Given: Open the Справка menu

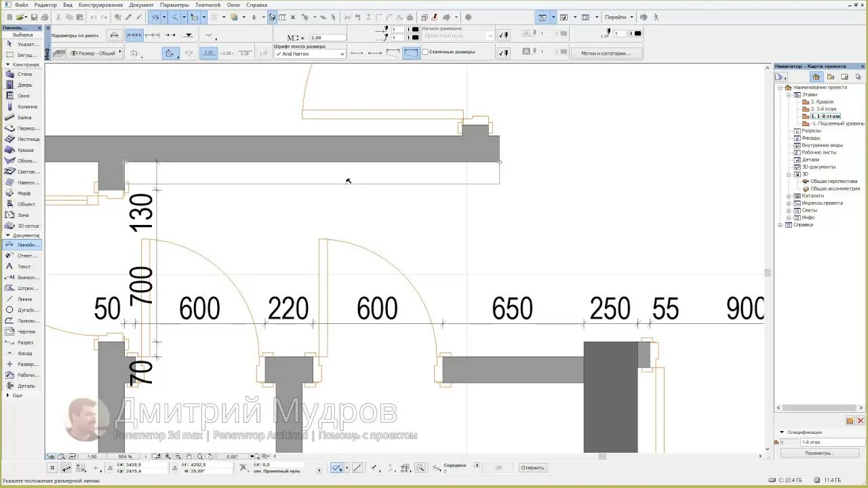Looking at the screenshot, I should [x=257, y=5].
